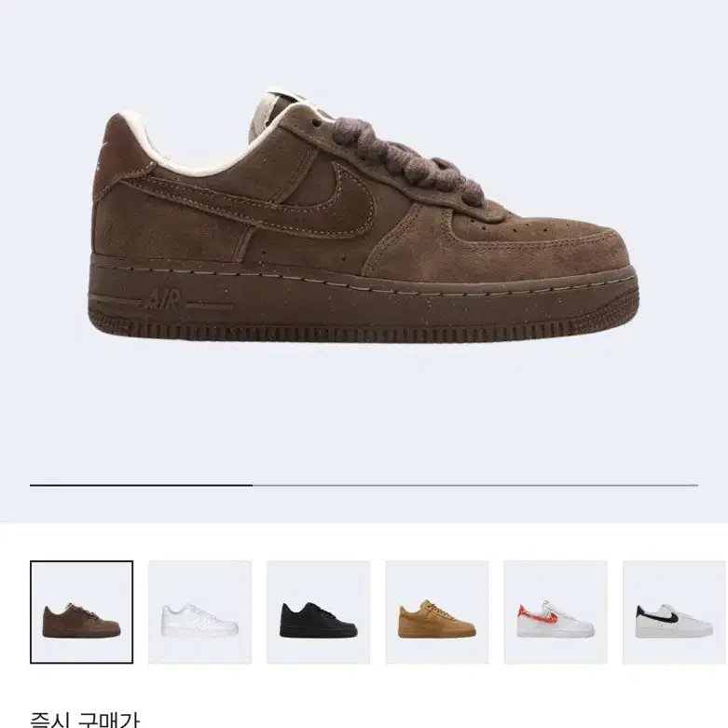Click the dark filled segment of image progress bar

(x=141, y=486)
